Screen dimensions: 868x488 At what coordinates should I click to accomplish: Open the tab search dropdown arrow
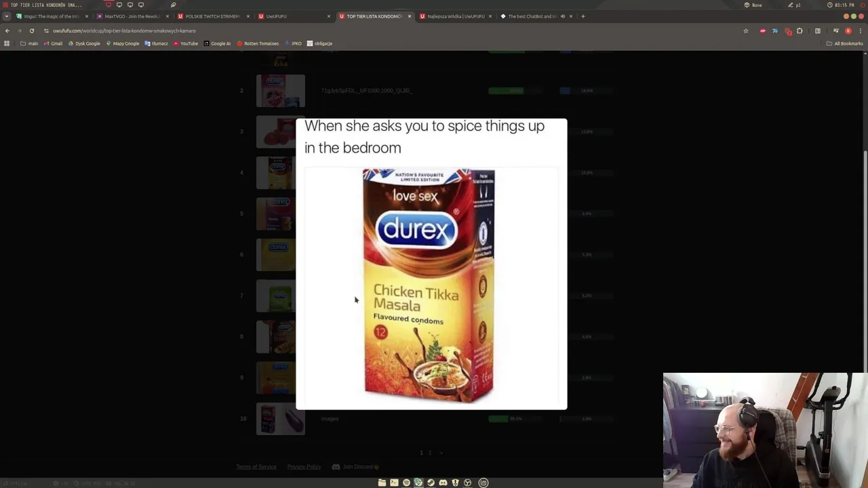(x=7, y=16)
